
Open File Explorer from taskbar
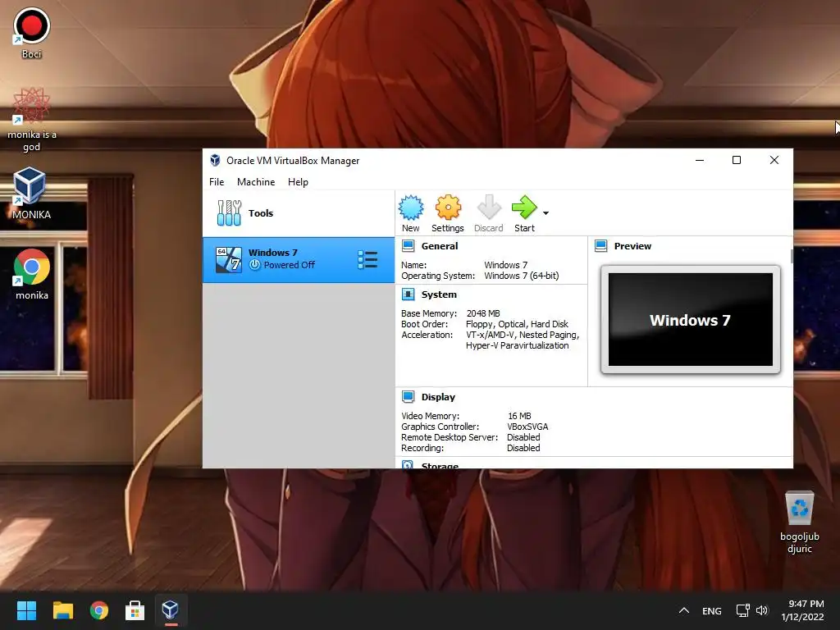coord(62,610)
